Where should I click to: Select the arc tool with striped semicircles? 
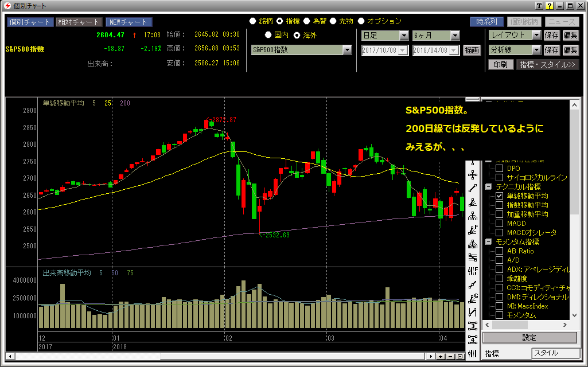click(x=473, y=244)
